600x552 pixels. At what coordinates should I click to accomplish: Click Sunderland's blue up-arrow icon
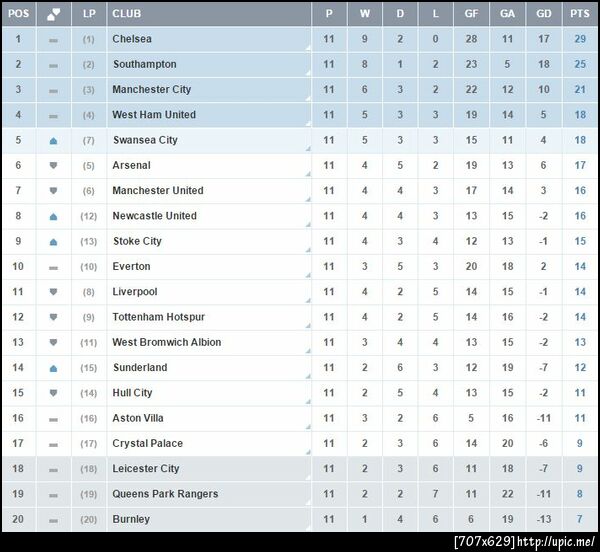tap(53, 368)
